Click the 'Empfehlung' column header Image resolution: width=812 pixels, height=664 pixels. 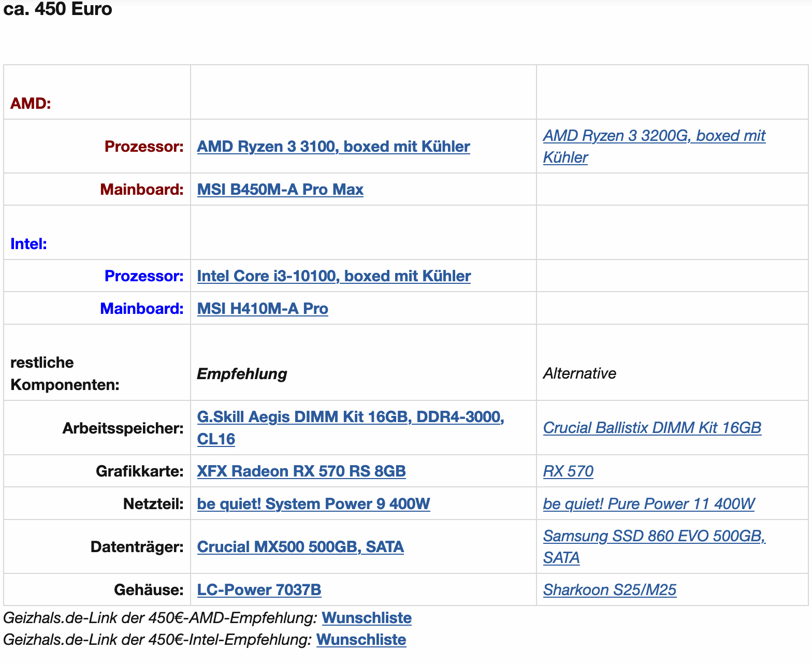[242, 374]
